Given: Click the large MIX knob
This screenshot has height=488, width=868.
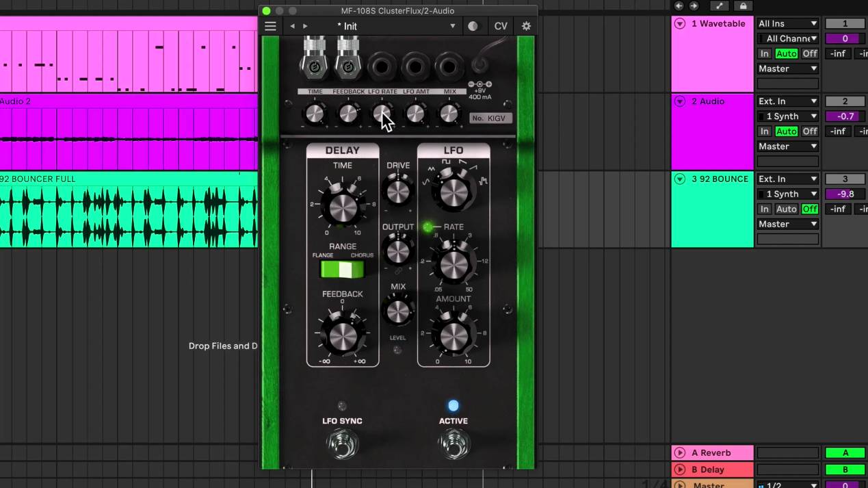Looking at the screenshot, I should point(397,312).
